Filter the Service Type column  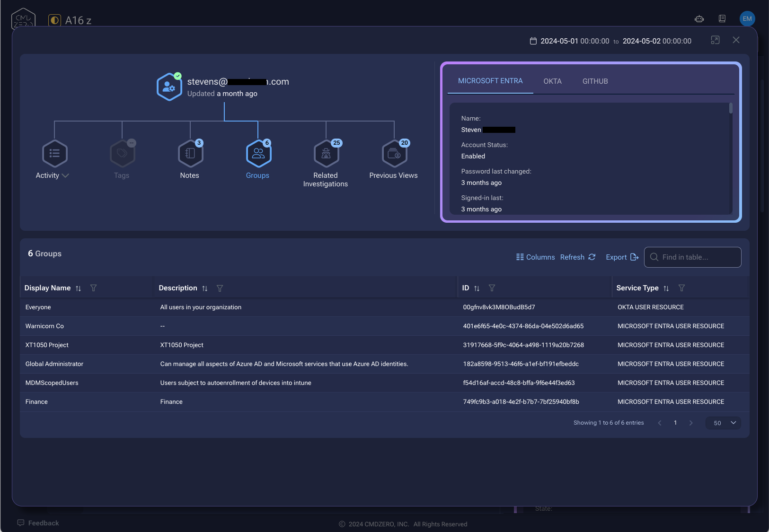(681, 288)
